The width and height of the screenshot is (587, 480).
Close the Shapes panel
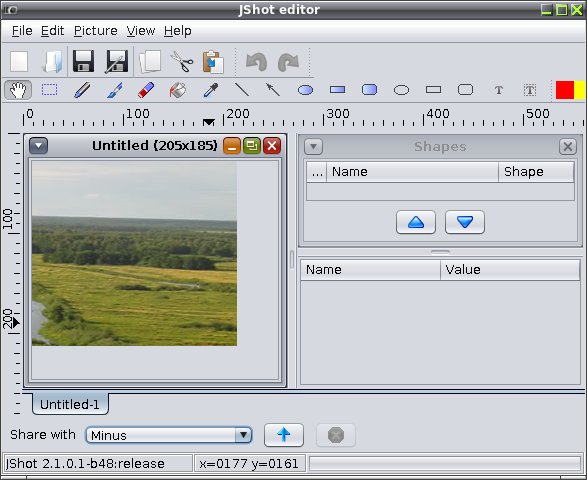[568, 146]
